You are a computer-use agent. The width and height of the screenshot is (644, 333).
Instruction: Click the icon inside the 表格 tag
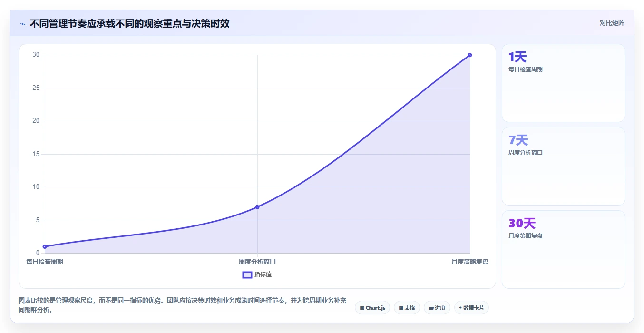point(401,308)
